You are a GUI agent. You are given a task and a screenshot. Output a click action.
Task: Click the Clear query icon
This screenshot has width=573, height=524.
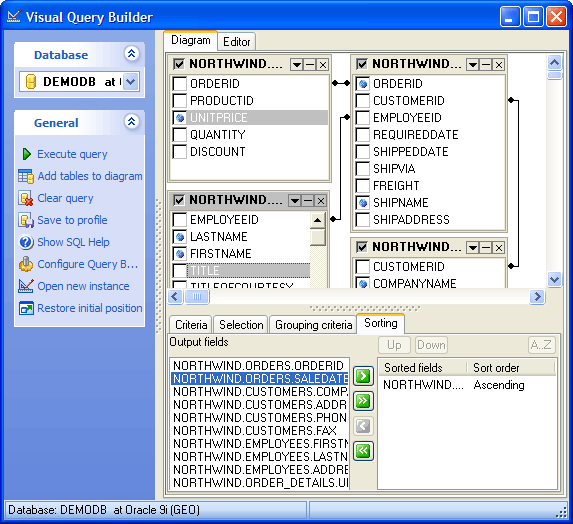coord(26,198)
